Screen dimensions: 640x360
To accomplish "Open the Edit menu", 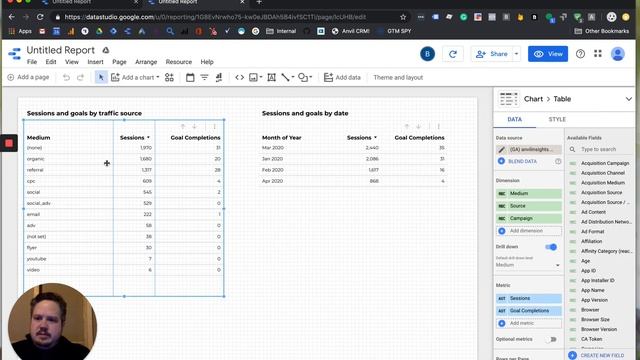I will point(51,62).
